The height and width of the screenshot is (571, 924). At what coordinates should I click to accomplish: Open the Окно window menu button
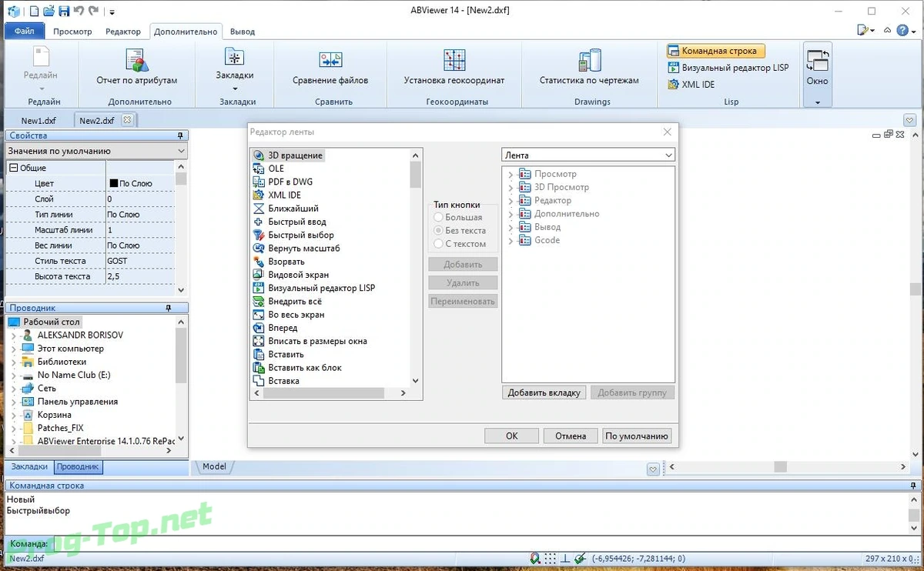coord(817,75)
